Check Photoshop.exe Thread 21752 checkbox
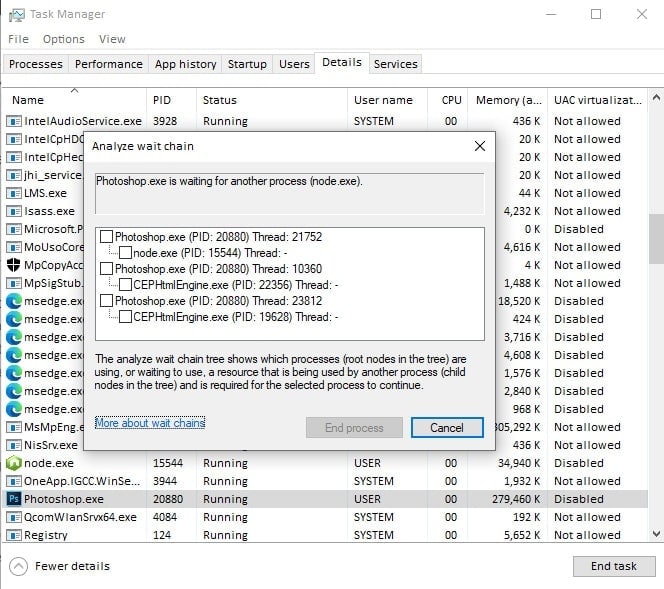The width and height of the screenshot is (664, 589). click(x=106, y=237)
